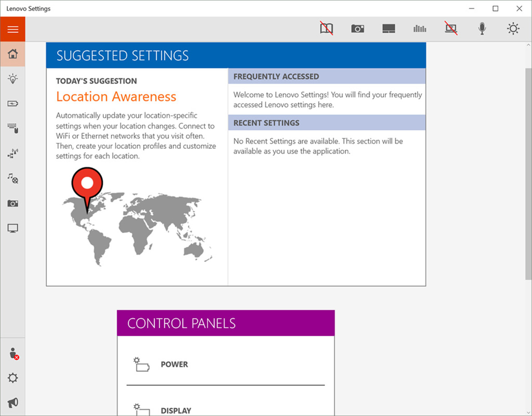532x416 pixels.
Task: Toggle the crossed-out book reading mode
Action: point(326,29)
